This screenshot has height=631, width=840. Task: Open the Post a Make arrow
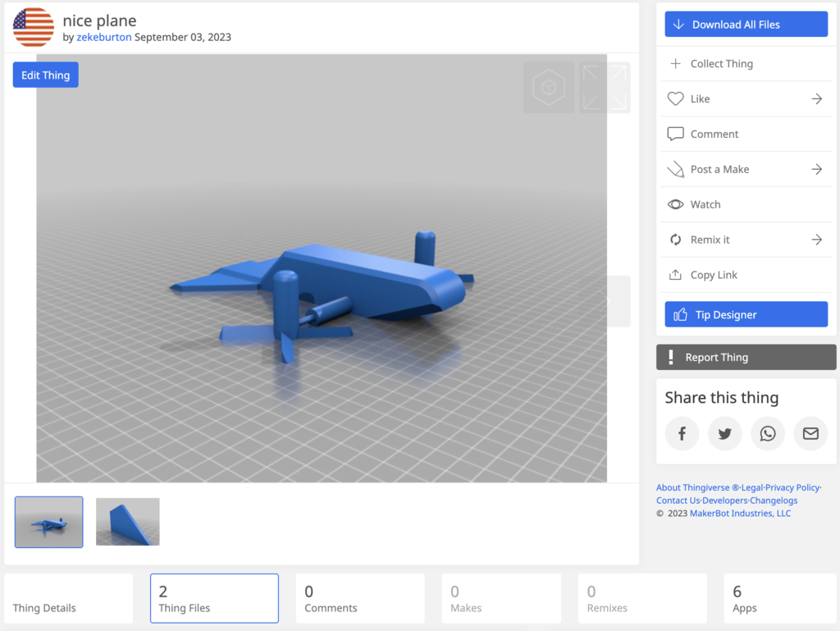click(816, 168)
